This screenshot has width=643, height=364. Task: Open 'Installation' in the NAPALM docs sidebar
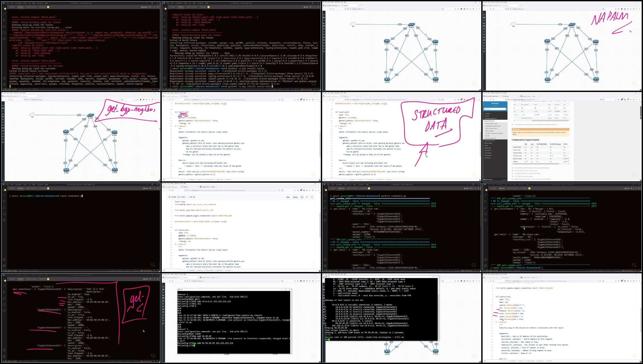[487, 113]
